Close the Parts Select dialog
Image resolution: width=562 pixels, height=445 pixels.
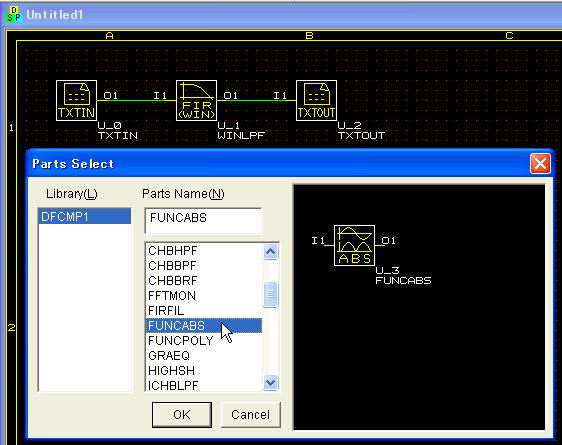(540, 164)
